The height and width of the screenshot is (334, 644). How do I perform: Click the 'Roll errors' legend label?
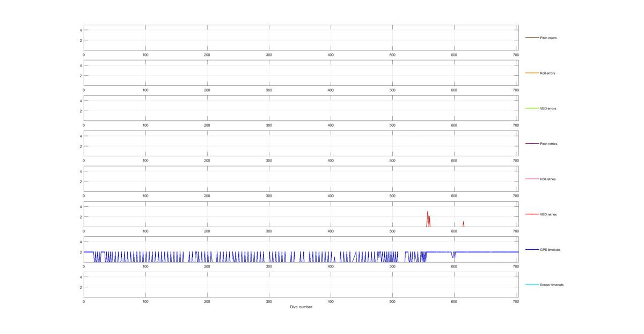tap(547, 73)
